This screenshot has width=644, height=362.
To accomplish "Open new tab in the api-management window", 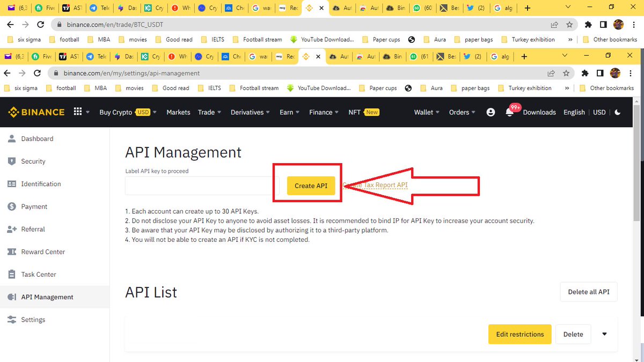I will [524, 56].
